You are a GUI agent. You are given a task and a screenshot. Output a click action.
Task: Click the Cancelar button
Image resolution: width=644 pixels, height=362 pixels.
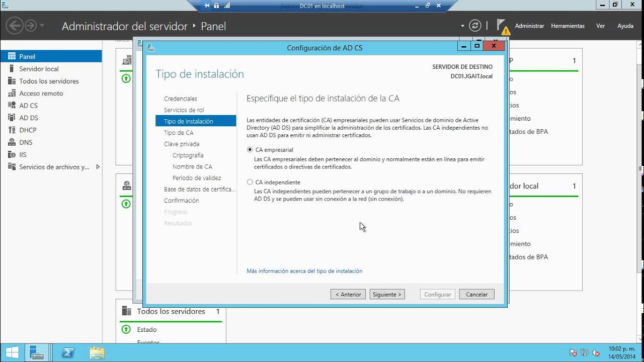pyautogui.click(x=477, y=295)
